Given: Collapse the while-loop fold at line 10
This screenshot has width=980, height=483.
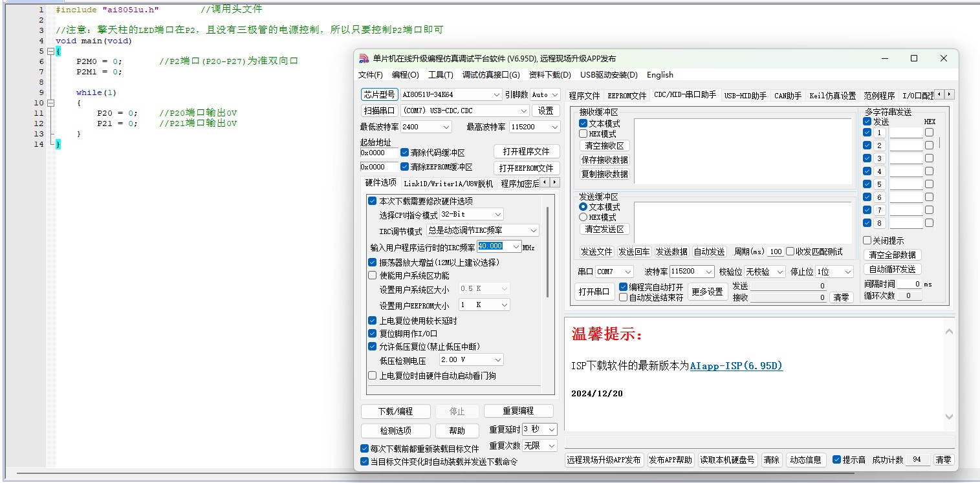Looking at the screenshot, I should point(50,103).
